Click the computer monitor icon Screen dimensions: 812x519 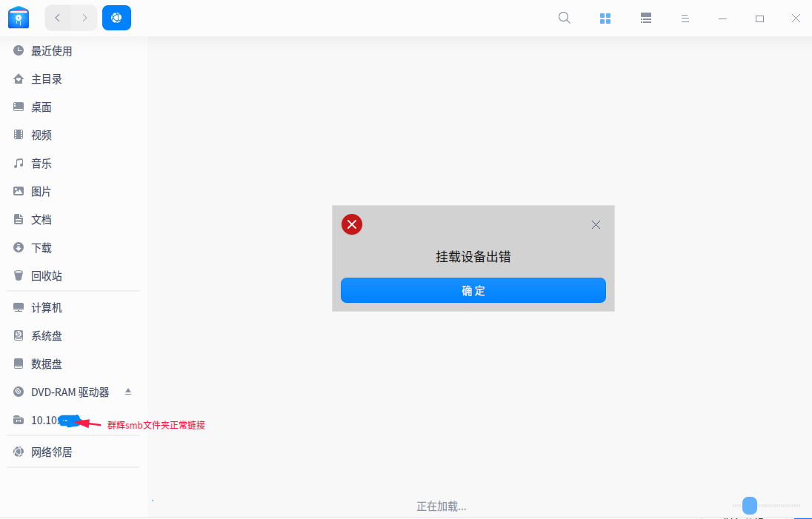(x=19, y=307)
